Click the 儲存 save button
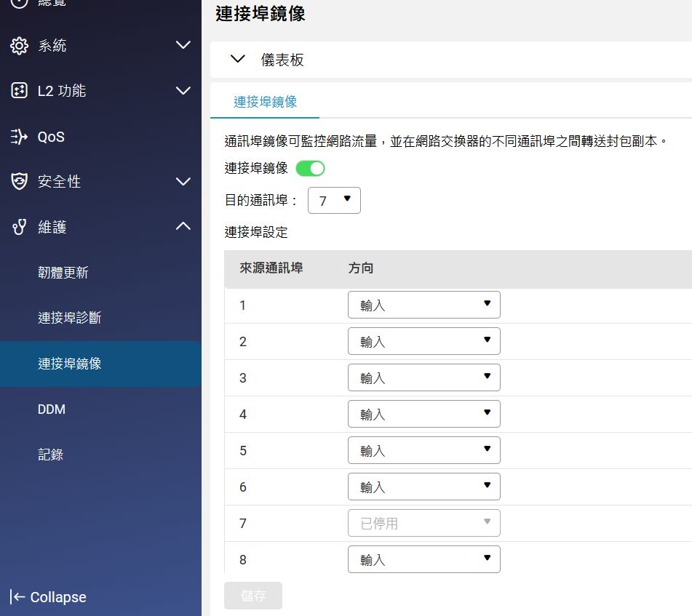The width and height of the screenshot is (692, 616). 253,596
